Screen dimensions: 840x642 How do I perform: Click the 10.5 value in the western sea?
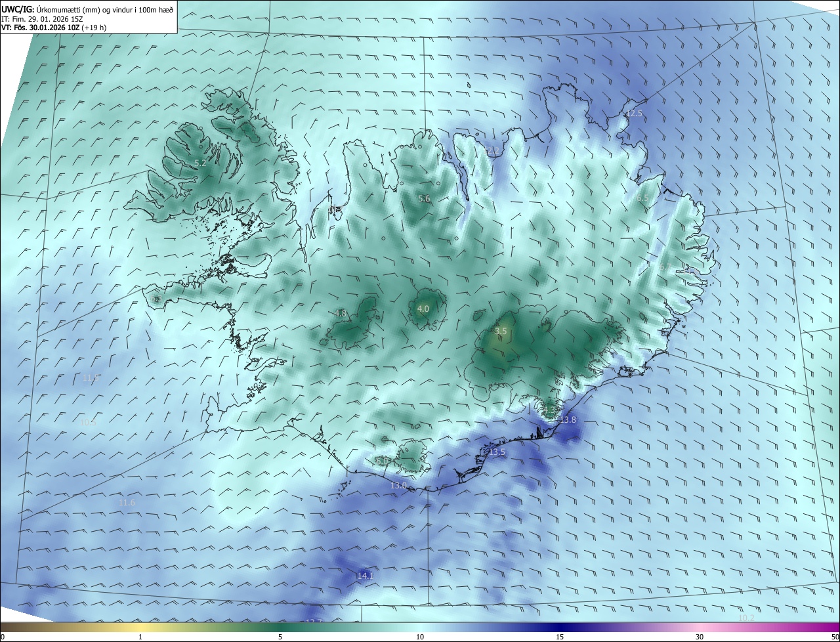pos(88,422)
